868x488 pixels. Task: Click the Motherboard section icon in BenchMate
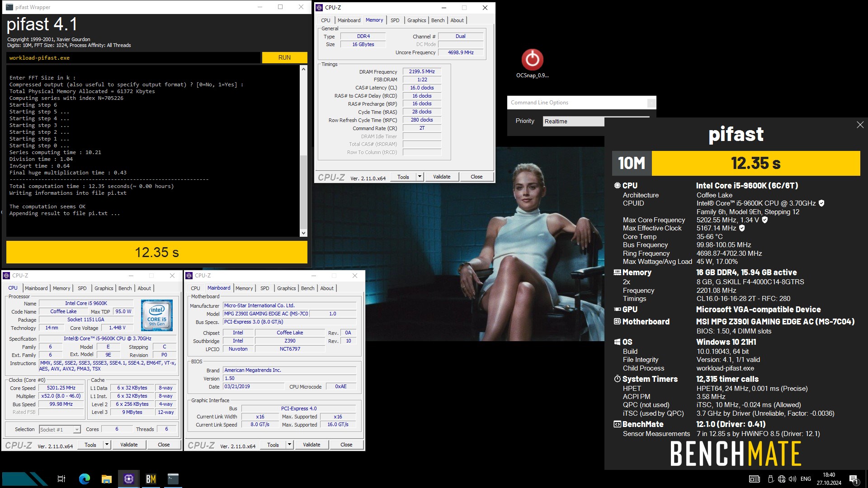point(617,322)
